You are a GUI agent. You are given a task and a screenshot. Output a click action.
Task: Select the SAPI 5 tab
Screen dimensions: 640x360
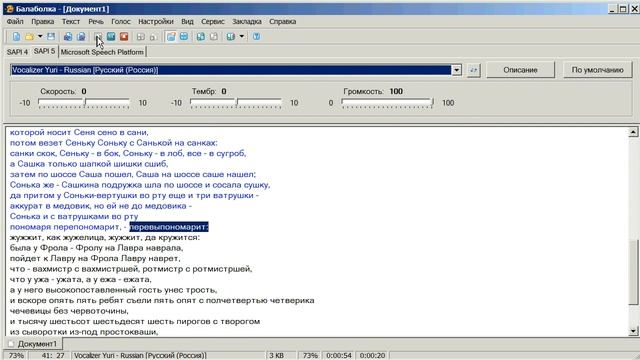(44, 51)
